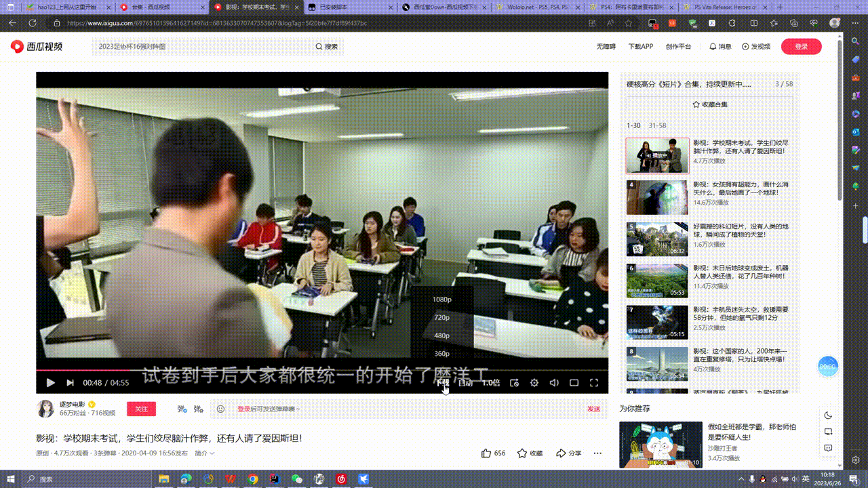This screenshot has height=488, width=868.
Task: Open the more options ellipsis below the video
Action: (x=597, y=453)
